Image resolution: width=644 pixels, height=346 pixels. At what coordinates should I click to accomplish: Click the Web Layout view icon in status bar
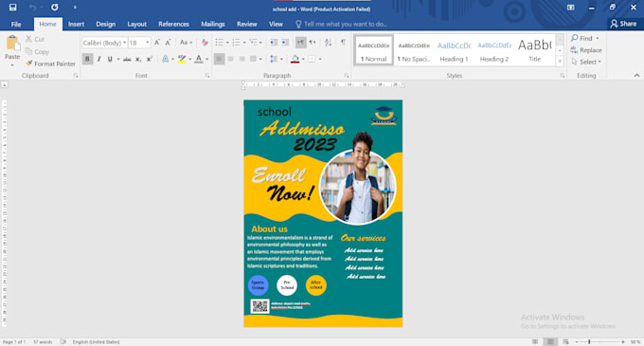(565, 342)
